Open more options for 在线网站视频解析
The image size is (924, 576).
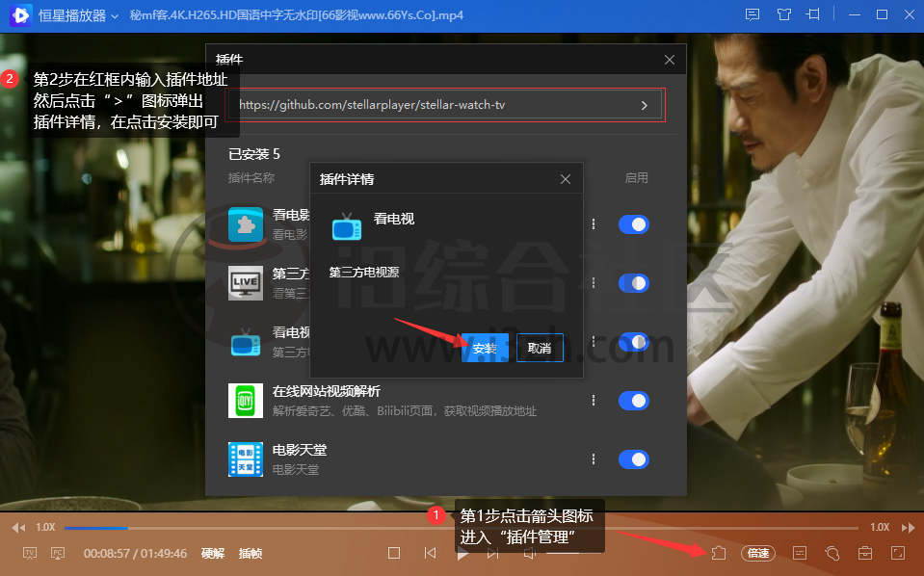tap(594, 401)
